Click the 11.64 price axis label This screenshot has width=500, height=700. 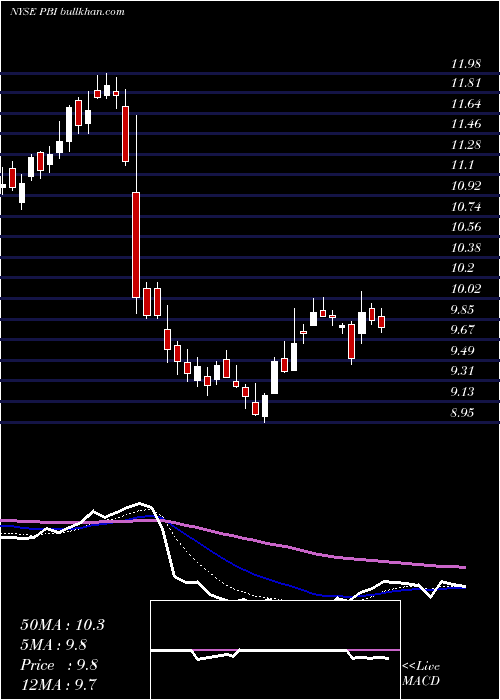(466, 104)
